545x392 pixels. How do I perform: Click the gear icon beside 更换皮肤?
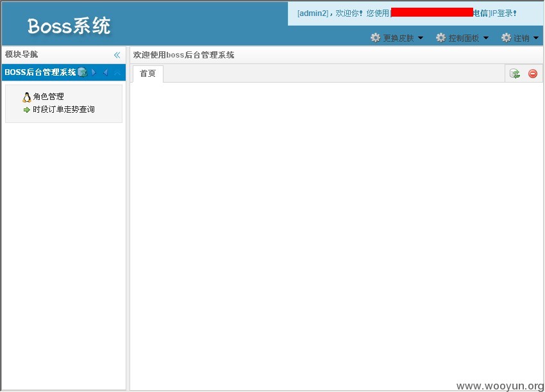[375, 38]
